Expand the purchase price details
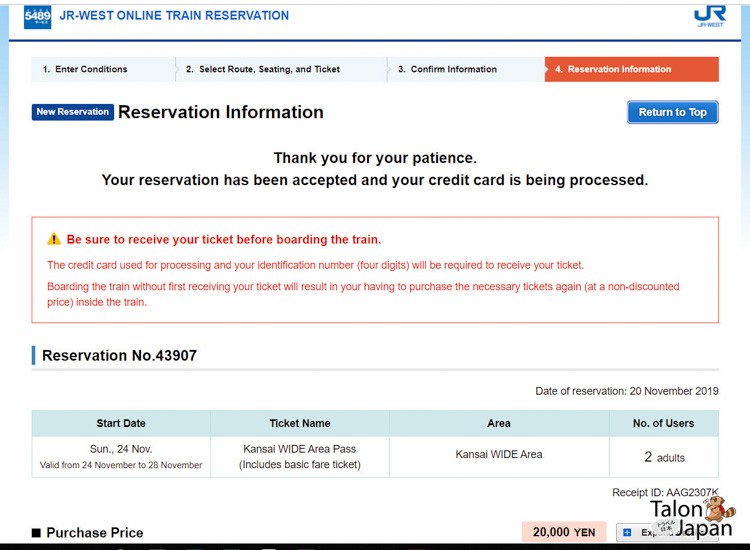The image size is (750, 550). point(667,532)
